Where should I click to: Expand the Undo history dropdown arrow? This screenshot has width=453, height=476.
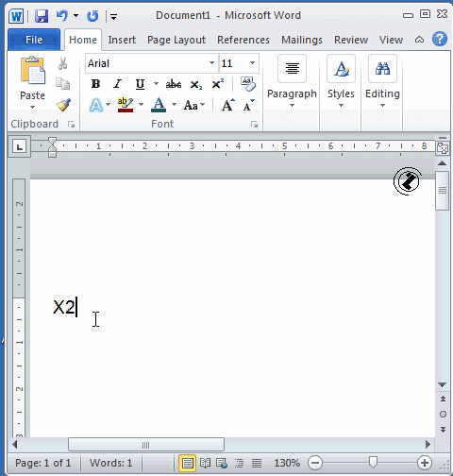tap(75, 15)
